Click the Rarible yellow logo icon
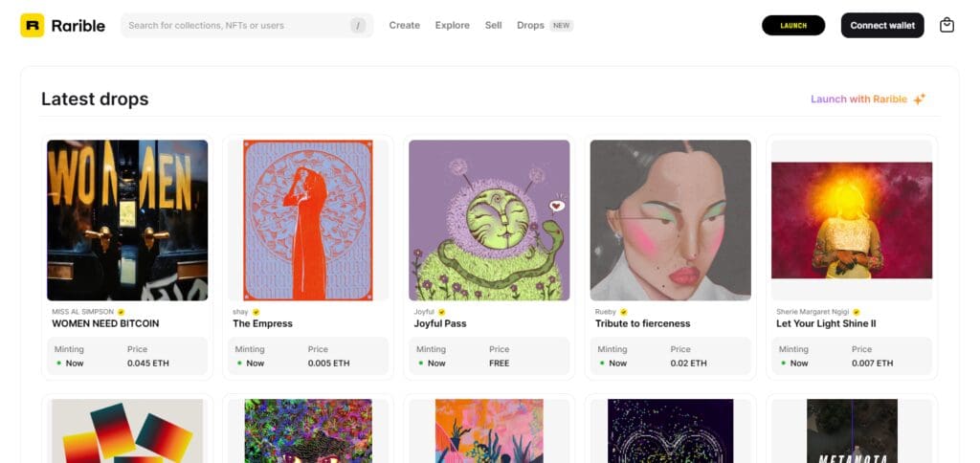 pyautogui.click(x=33, y=26)
